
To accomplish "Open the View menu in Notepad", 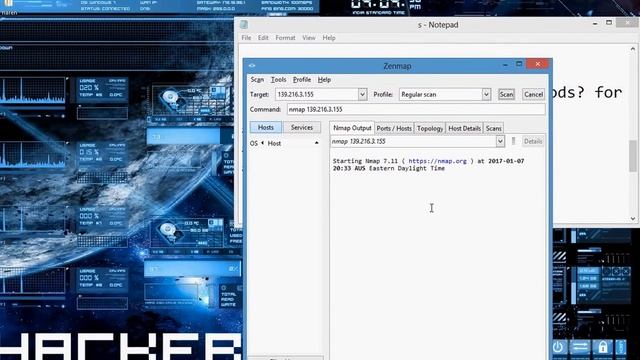I will click(309, 38).
